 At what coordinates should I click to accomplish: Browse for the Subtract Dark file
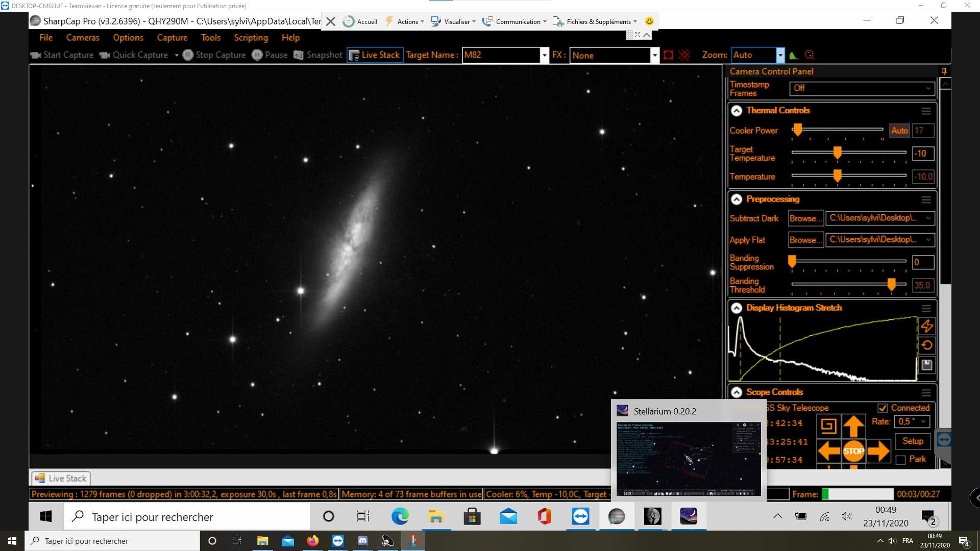(805, 218)
